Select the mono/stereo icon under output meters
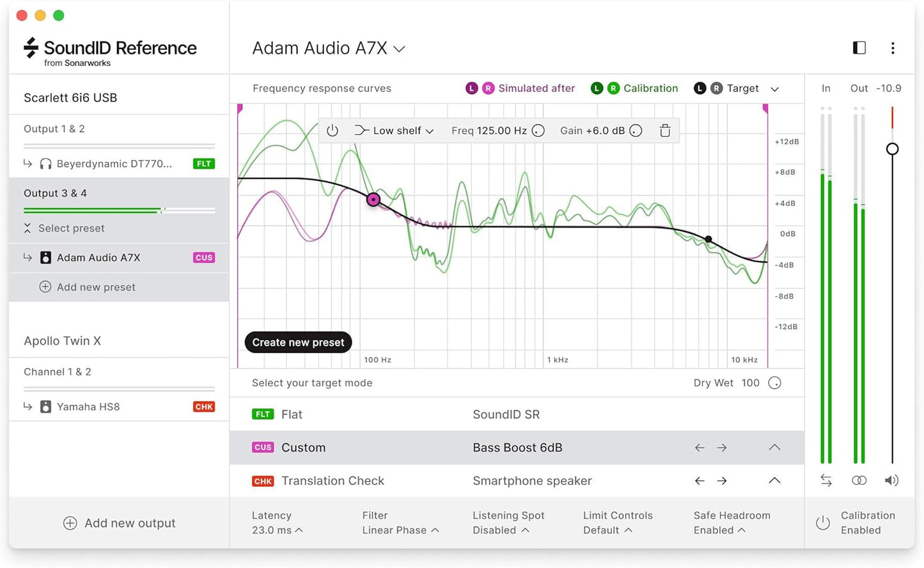Viewport: 924px width, 568px height. [x=859, y=480]
